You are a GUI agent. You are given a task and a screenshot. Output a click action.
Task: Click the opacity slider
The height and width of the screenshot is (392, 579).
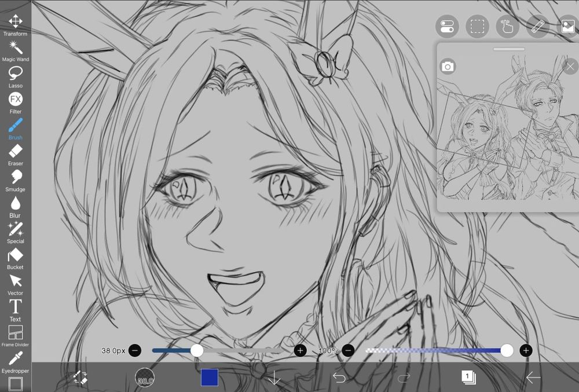(439, 350)
